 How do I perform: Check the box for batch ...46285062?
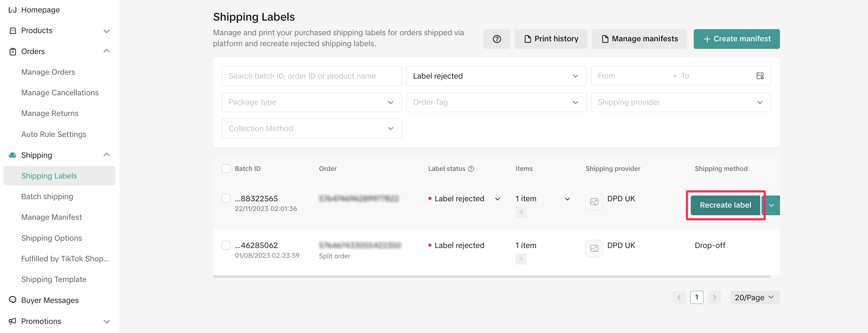pos(226,245)
